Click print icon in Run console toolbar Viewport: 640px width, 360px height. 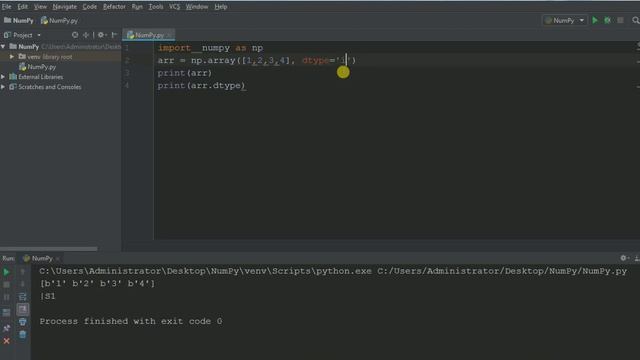coord(22,322)
